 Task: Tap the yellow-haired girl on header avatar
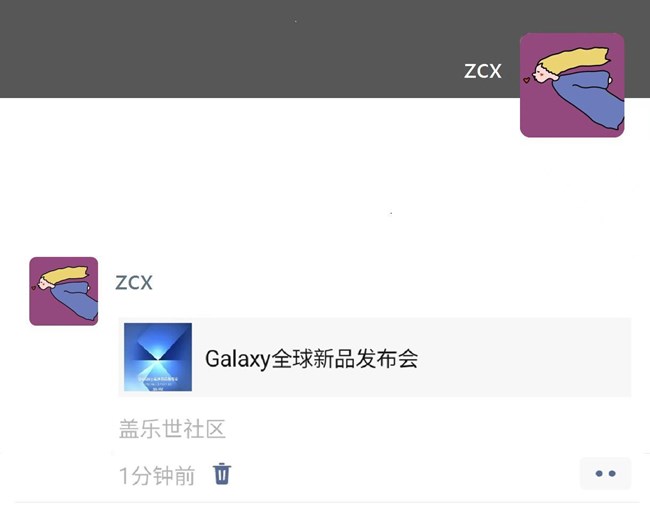click(572, 61)
